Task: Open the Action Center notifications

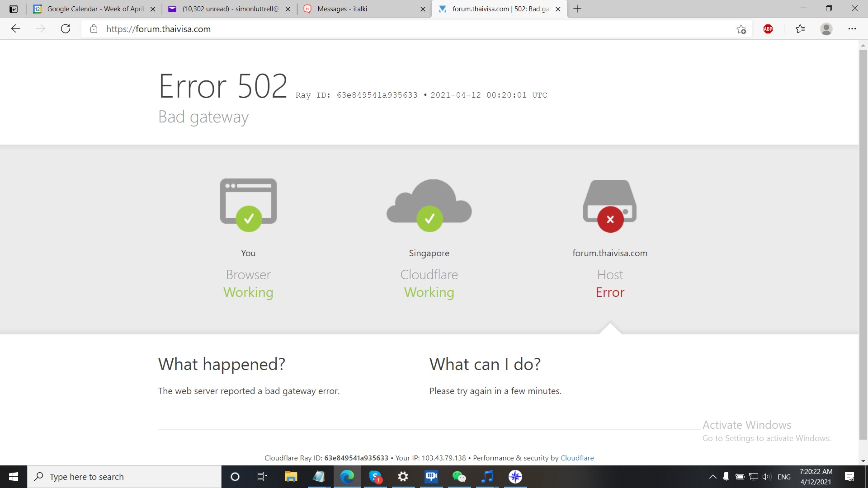Action: pyautogui.click(x=849, y=477)
